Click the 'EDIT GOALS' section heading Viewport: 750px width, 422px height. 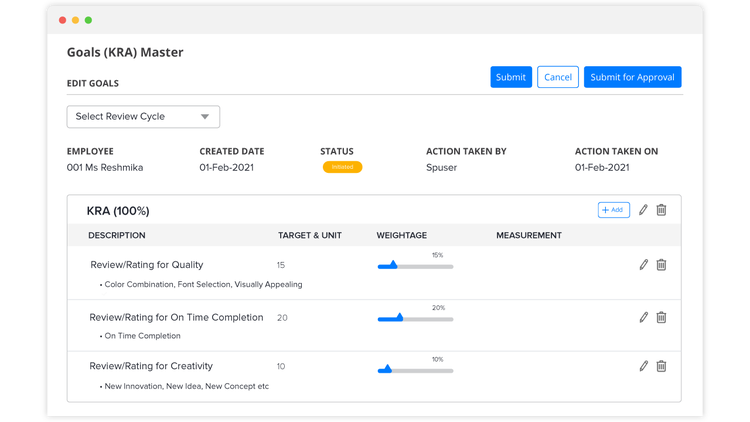coord(93,83)
